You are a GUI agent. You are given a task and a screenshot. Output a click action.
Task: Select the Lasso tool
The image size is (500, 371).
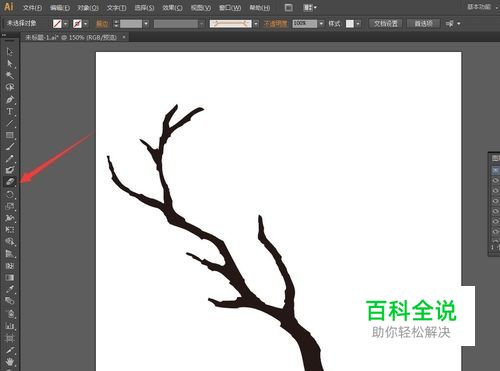point(10,87)
